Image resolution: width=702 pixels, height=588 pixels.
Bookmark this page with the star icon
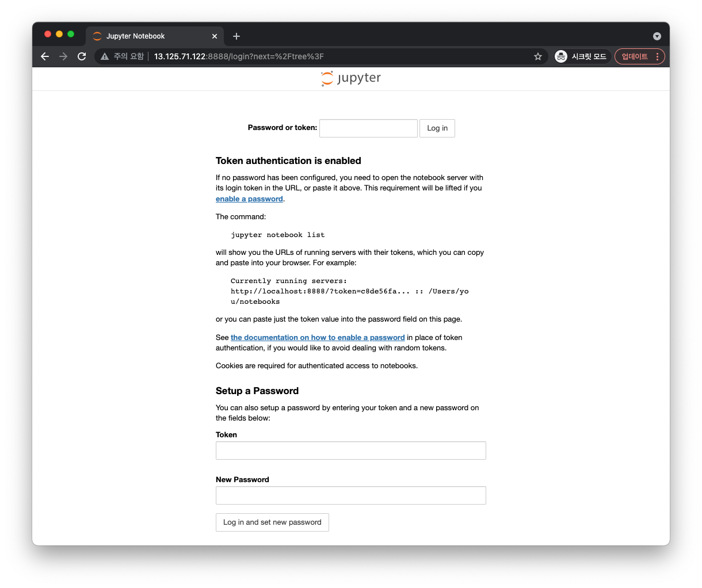point(538,56)
